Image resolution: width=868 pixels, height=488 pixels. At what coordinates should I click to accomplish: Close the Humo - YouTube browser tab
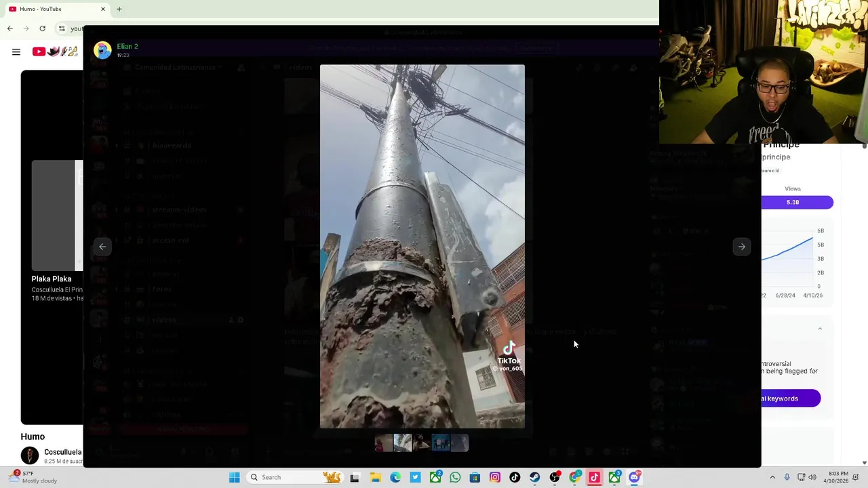click(103, 9)
